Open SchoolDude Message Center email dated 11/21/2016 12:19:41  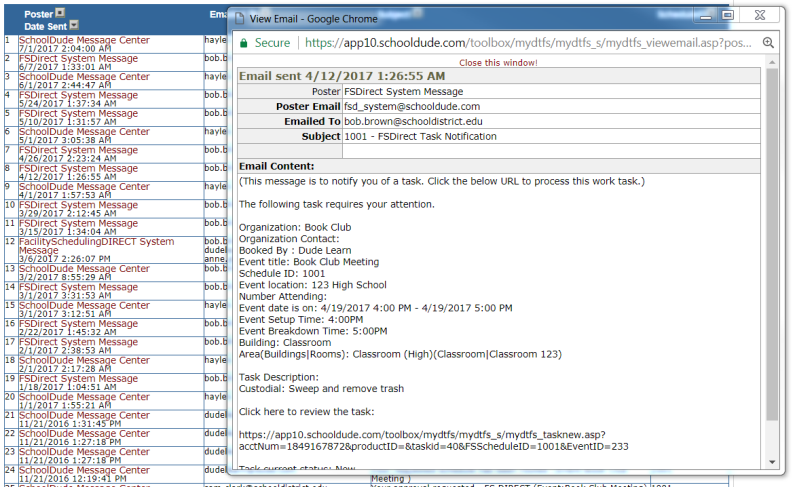pyautogui.click(x=84, y=470)
